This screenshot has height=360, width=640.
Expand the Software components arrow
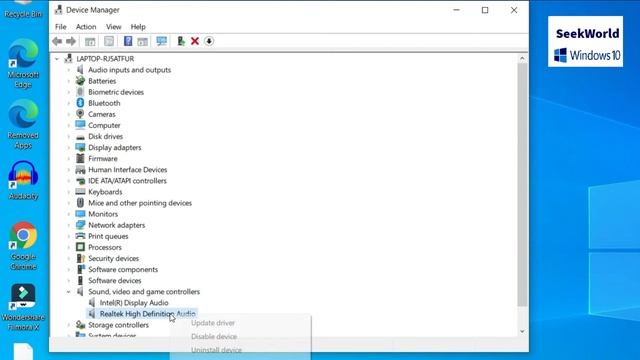tap(69, 269)
